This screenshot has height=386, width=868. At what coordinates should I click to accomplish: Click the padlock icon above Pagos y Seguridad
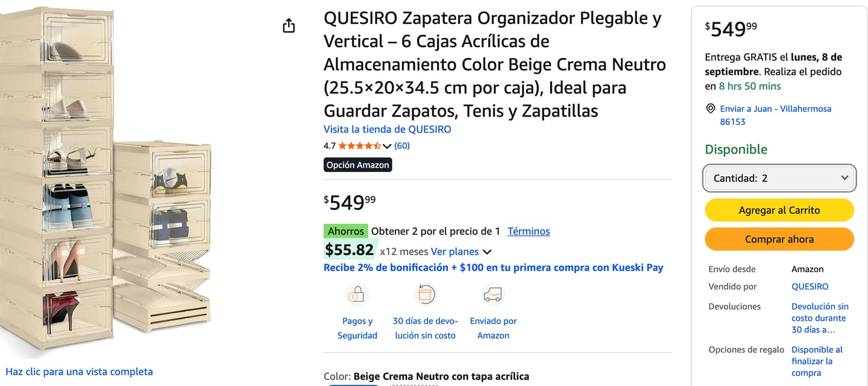[x=357, y=295]
